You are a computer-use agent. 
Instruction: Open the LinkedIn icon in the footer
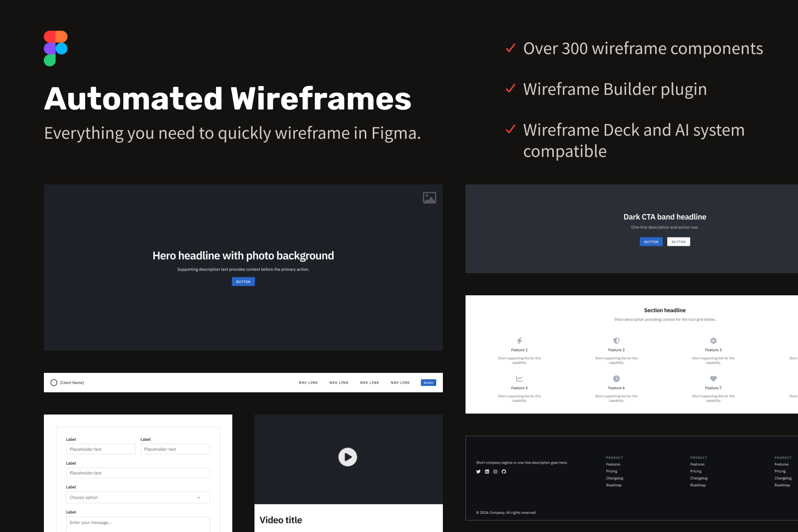click(487, 472)
